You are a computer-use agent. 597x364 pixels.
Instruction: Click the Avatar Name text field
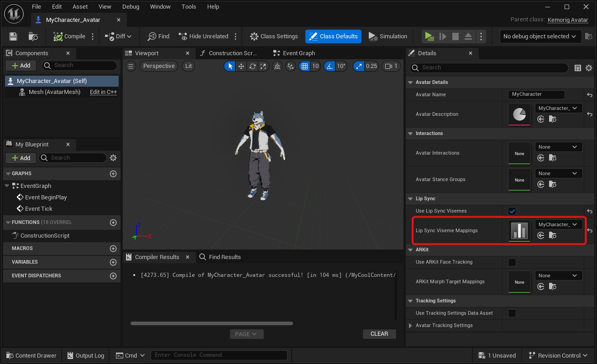coord(536,94)
